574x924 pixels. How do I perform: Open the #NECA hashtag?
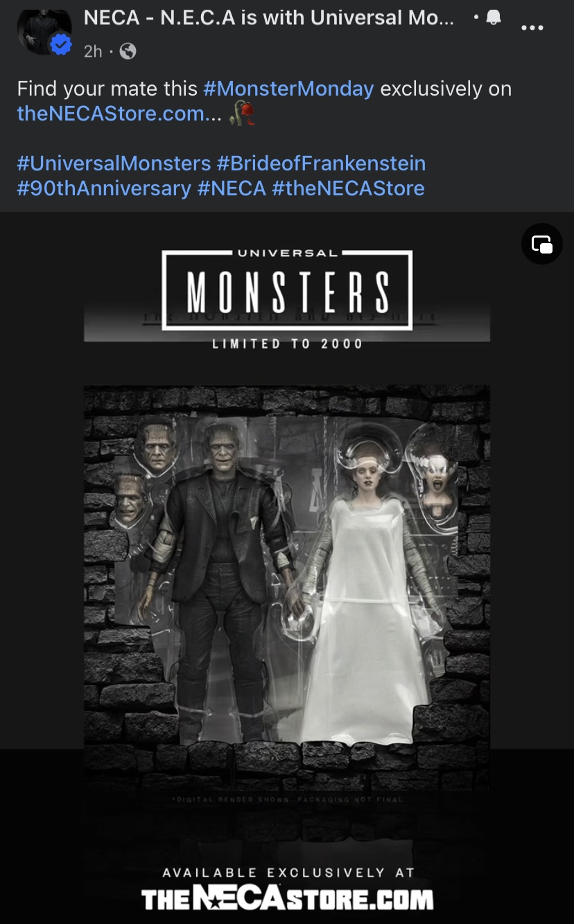tap(232, 188)
